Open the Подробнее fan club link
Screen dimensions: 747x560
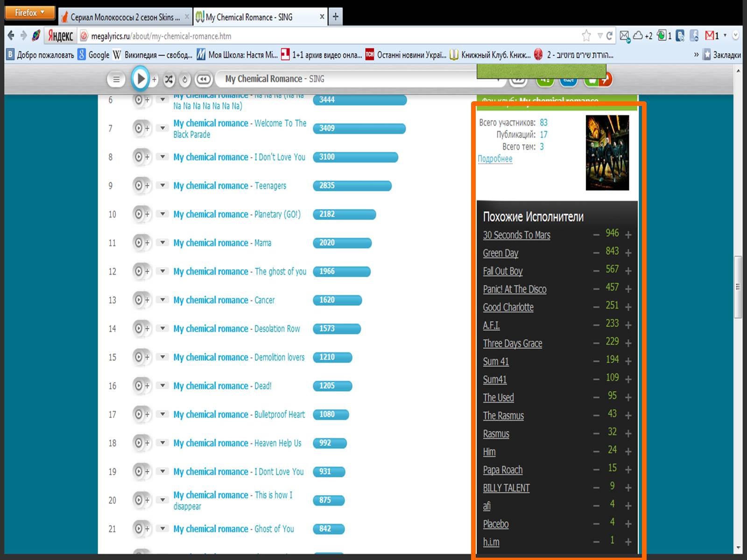pyautogui.click(x=495, y=159)
